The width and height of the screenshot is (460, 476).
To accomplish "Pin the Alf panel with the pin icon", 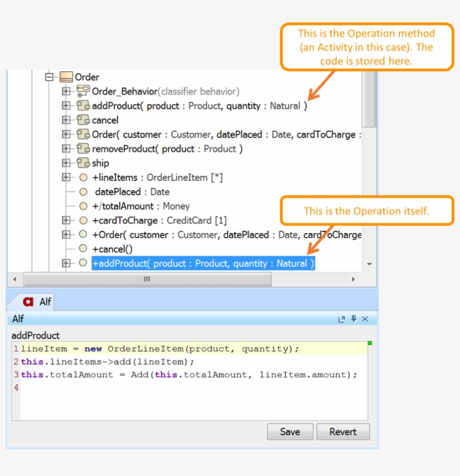I will tap(355, 318).
